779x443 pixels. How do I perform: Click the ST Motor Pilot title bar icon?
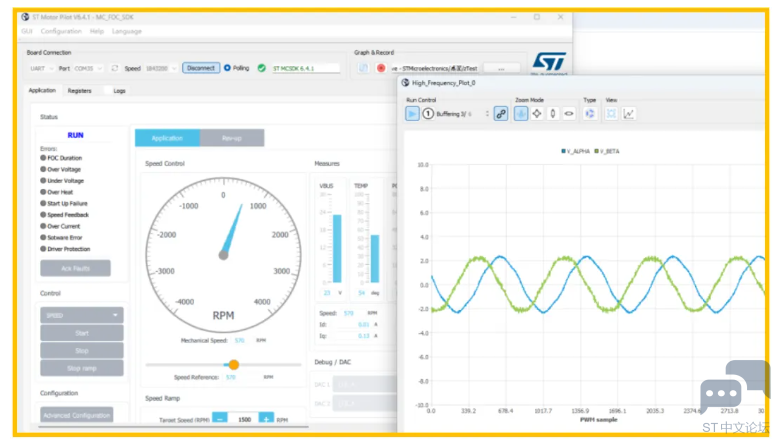[x=25, y=17]
